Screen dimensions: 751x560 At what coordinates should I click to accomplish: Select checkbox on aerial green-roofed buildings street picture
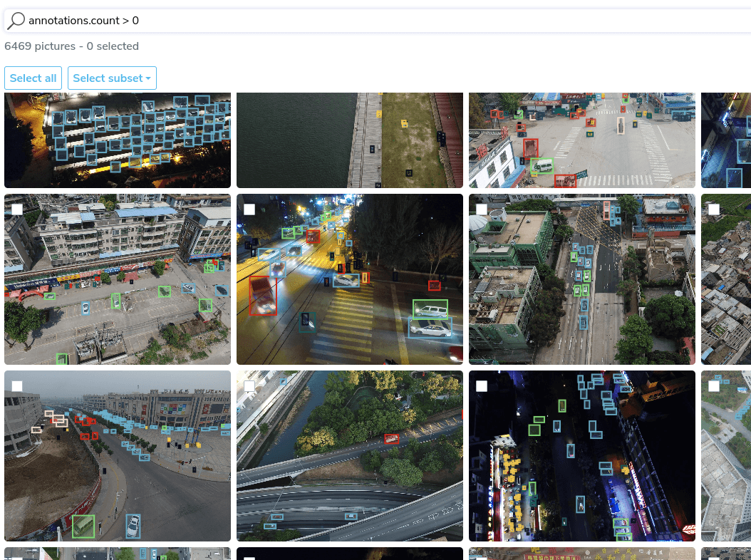pyautogui.click(x=482, y=209)
